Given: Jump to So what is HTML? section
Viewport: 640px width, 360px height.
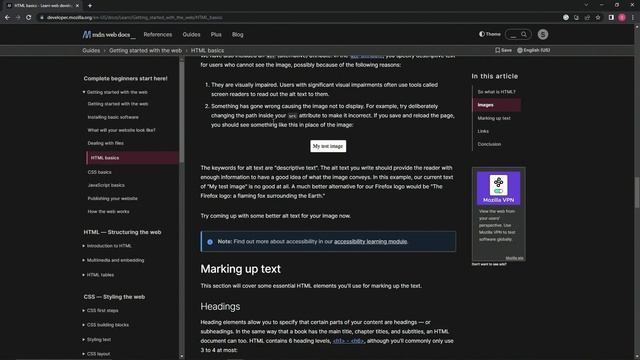Looking at the screenshot, I should 496,92.
